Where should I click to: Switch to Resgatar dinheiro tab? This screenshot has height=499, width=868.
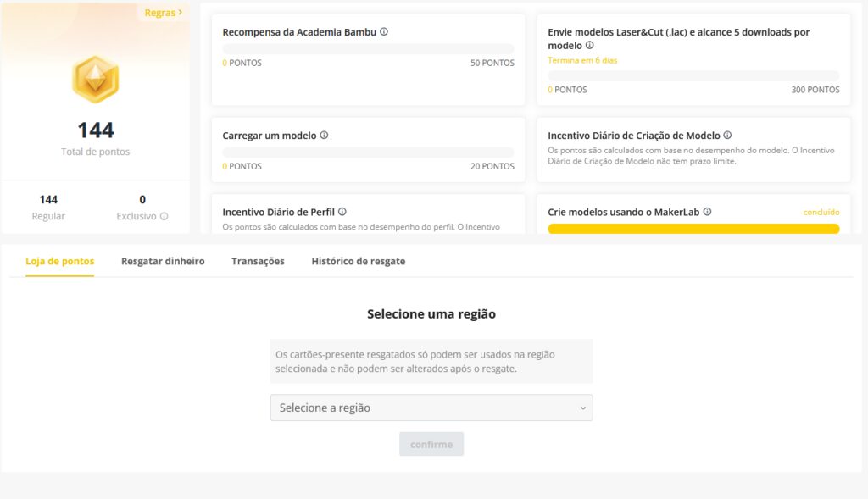point(163,261)
